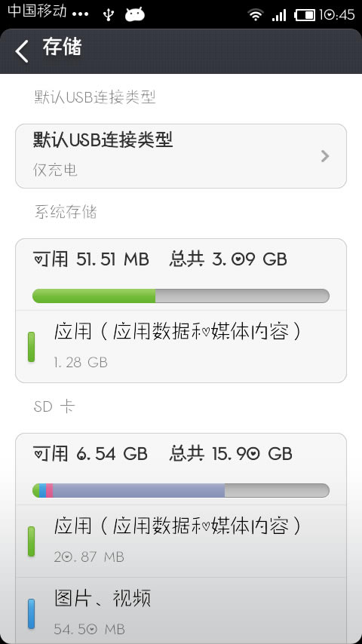This screenshot has width=362, height=644.
Task: Tap the 存储 page title
Action: click(x=62, y=48)
